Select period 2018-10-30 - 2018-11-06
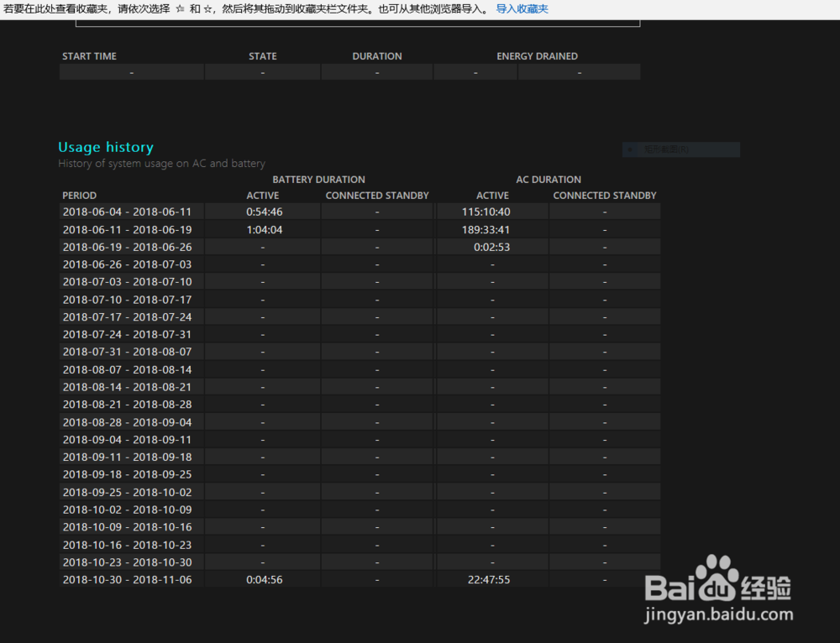The width and height of the screenshot is (840, 643). pyautogui.click(x=127, y=579)
